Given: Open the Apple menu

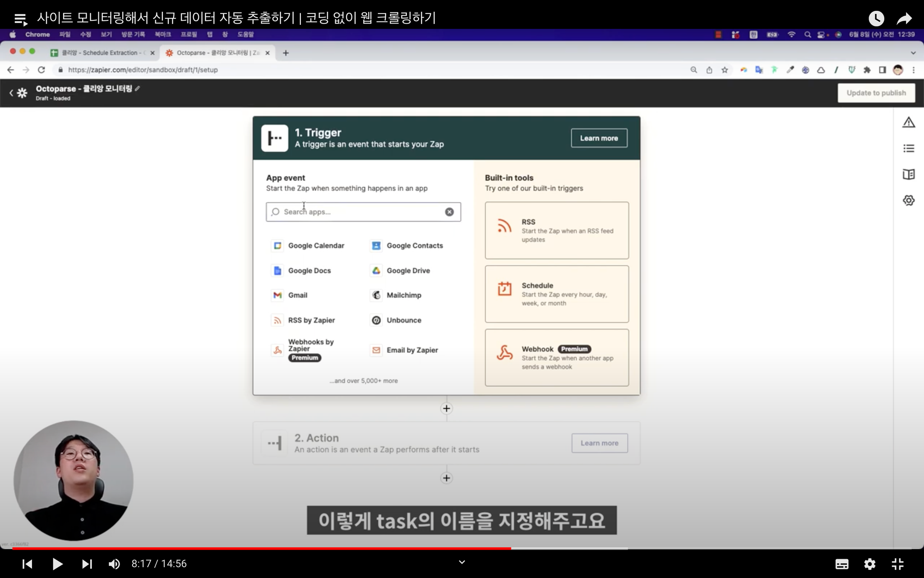Looking at the screenshot, I should (x=13, y=34).
